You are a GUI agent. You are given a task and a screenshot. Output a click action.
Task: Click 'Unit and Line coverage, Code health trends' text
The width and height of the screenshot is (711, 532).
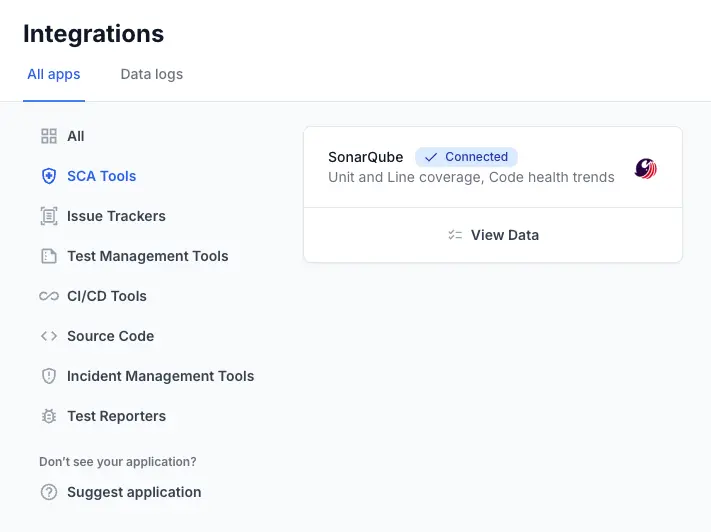(471, 177)
